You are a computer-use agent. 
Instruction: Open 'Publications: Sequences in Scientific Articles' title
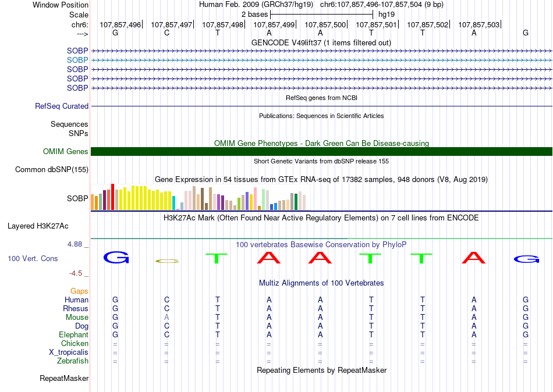pyautogui.click(x=321, y=116)
